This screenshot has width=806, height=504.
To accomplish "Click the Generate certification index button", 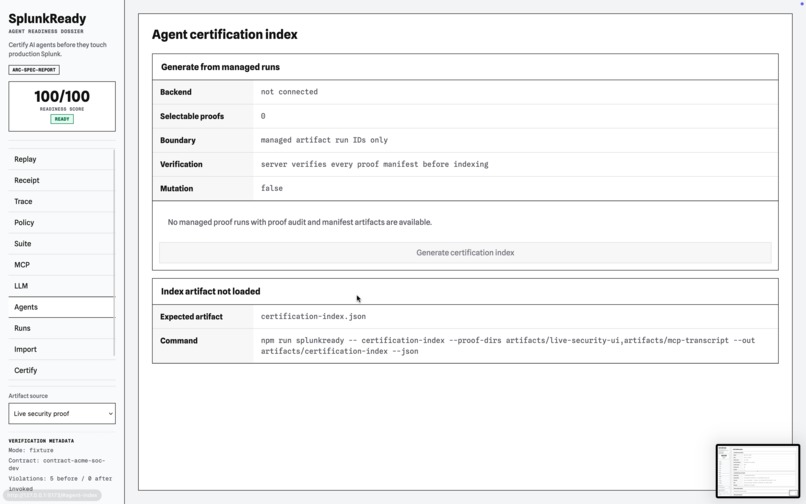I will (x=465, y=253).
